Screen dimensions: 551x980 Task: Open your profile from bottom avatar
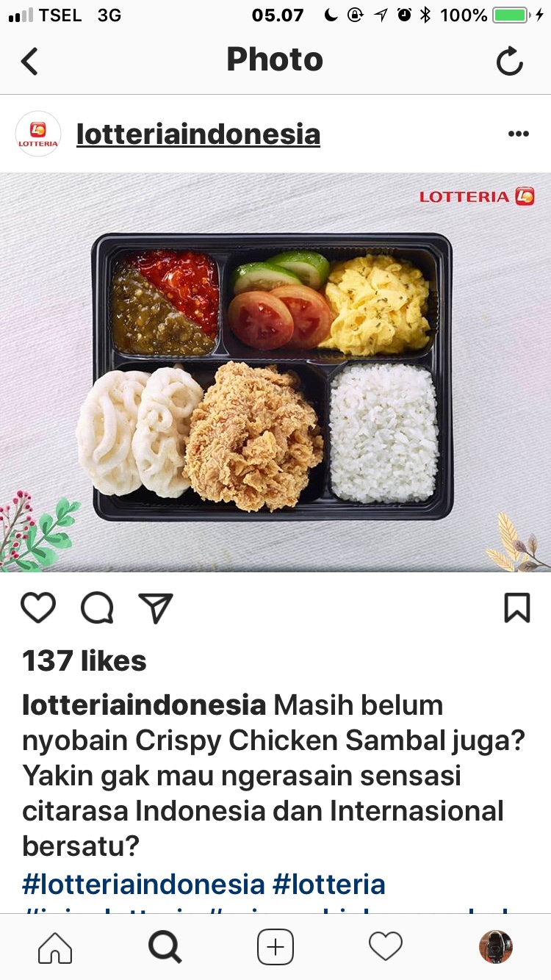(496, 947)
